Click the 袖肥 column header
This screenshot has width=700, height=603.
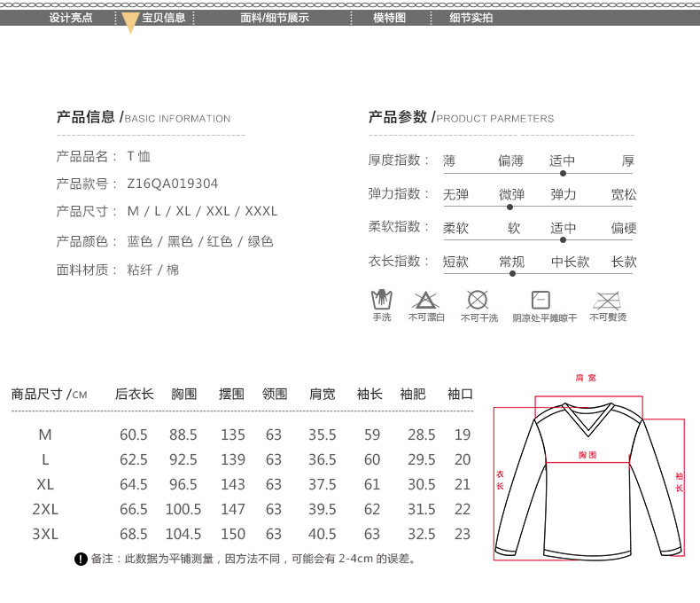[413, 394]
